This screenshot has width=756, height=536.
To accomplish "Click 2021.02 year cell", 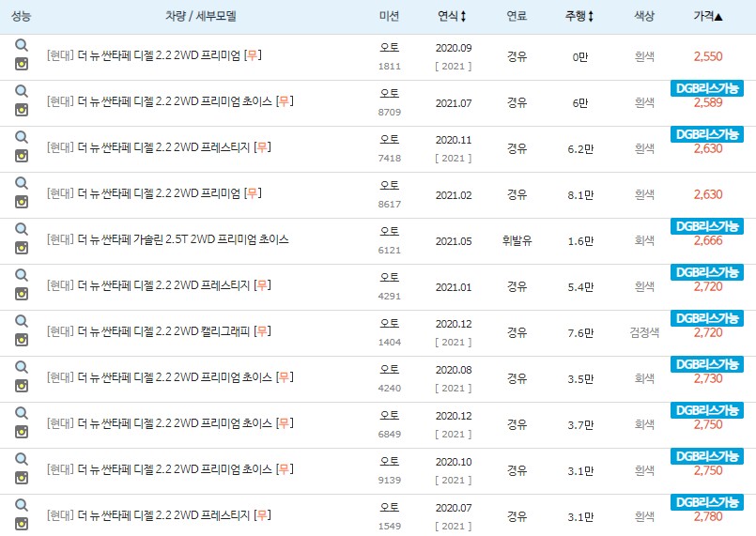I will tap(454, 195).
